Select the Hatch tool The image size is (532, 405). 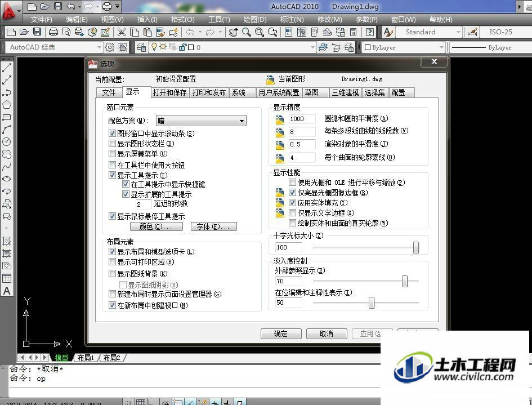click(7, 241)
